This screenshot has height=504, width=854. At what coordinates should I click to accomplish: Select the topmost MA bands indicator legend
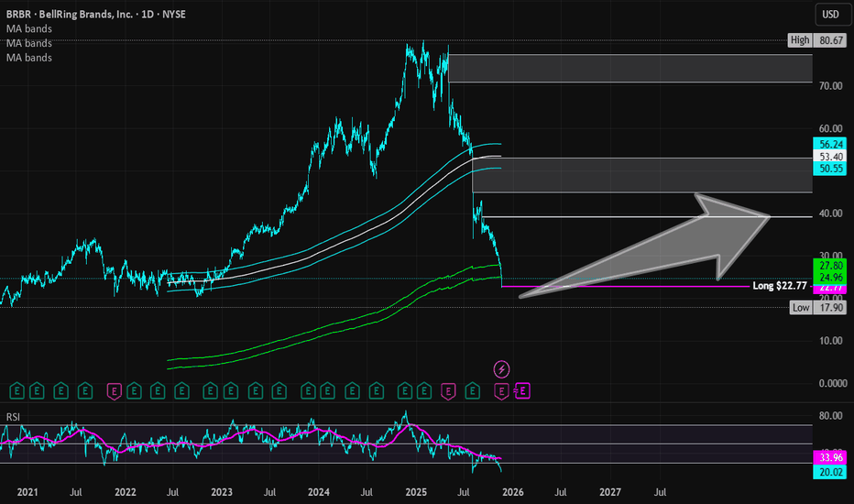(x=29, y=29)
